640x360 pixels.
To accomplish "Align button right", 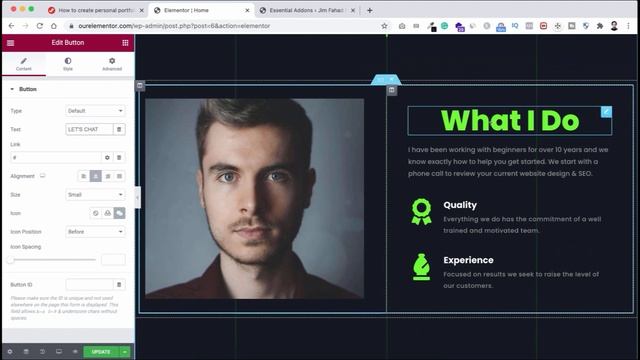I will (x=107, y=176).
